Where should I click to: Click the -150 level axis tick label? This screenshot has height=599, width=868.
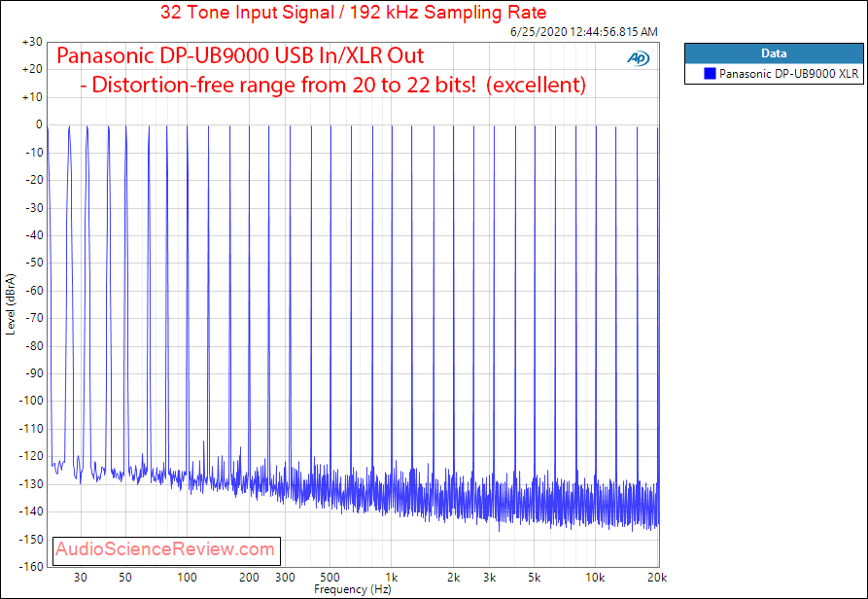pos(31,540)
